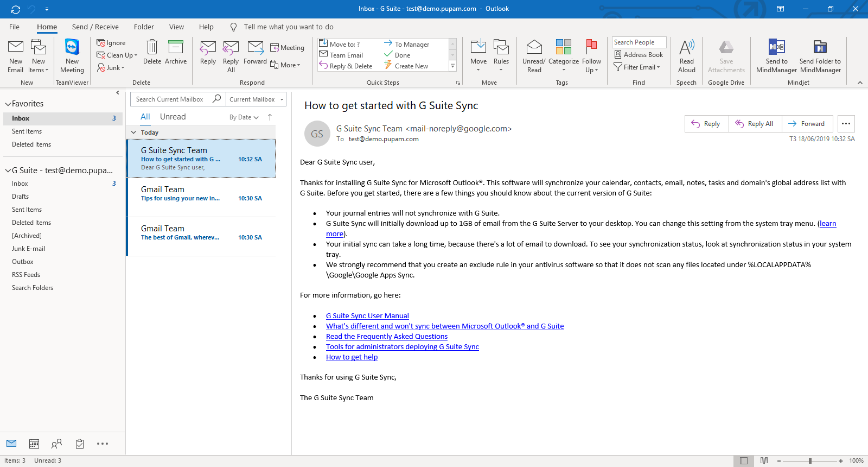Click the Create New quick step
The image size is (868, 467).
pos(406,66)
